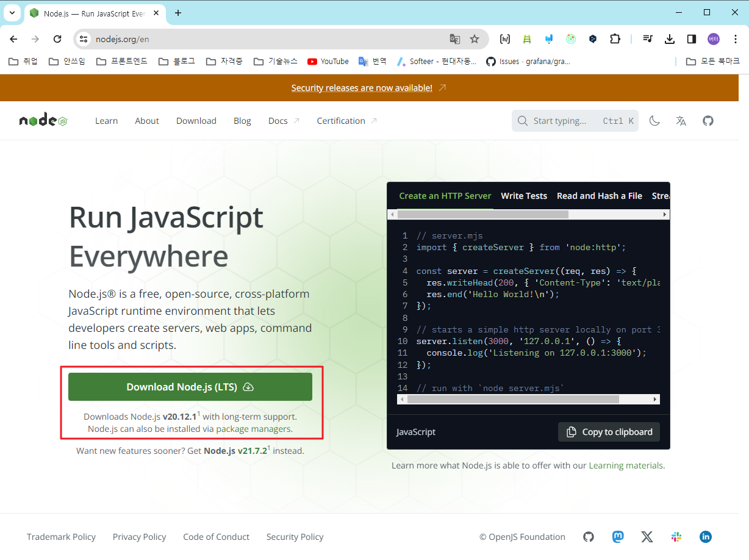Open the green ladder extension
Image resolution: width=749 pixels, height=560 pixels.
click(527, 39)
